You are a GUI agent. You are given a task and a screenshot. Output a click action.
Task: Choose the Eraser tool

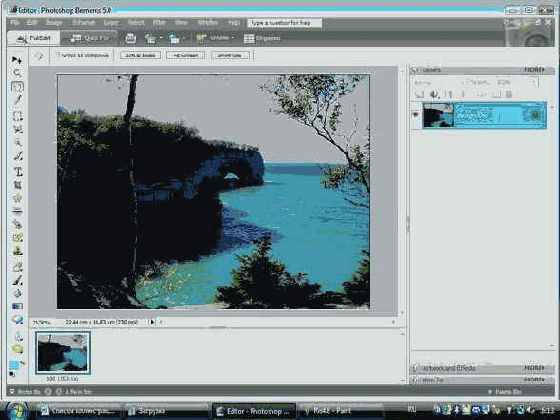click(x=17, y=267)
